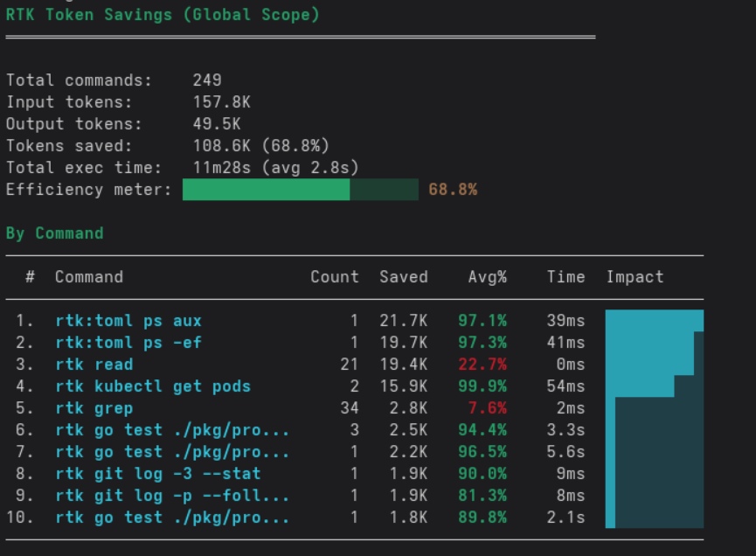Click the red 7.6% average for rtk grep

(x=488, y=408)
